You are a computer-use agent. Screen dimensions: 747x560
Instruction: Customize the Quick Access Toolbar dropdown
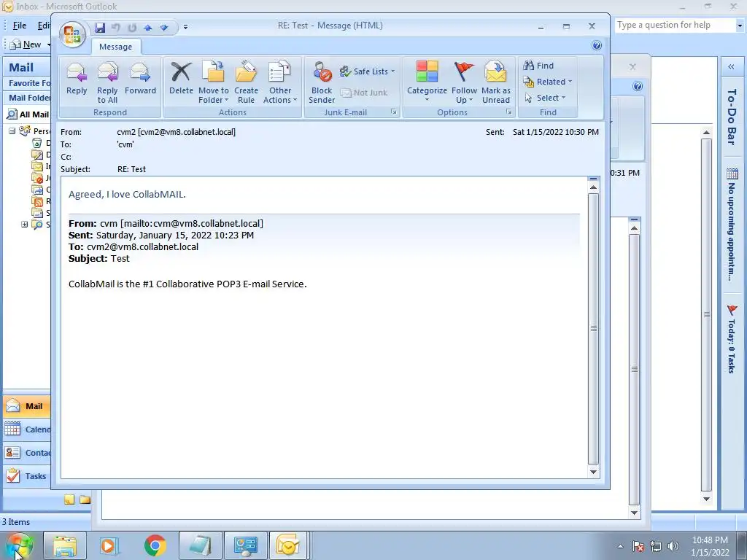185,27
